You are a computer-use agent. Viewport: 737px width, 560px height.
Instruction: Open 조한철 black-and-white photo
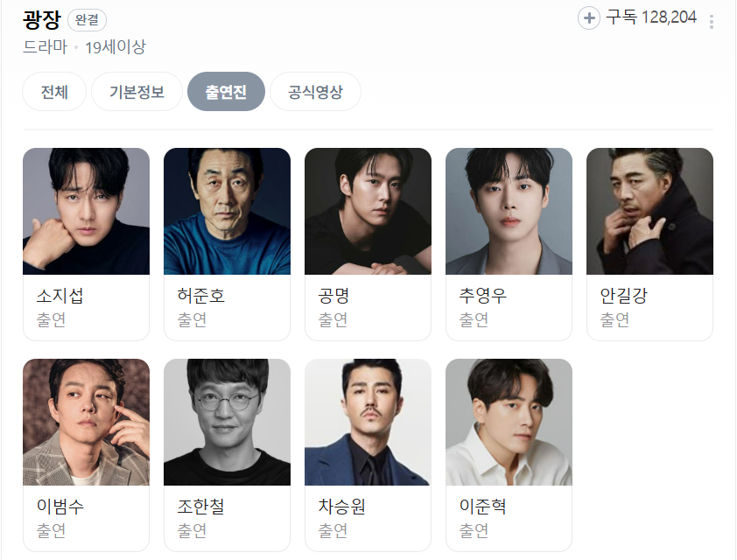click(227, 422)
